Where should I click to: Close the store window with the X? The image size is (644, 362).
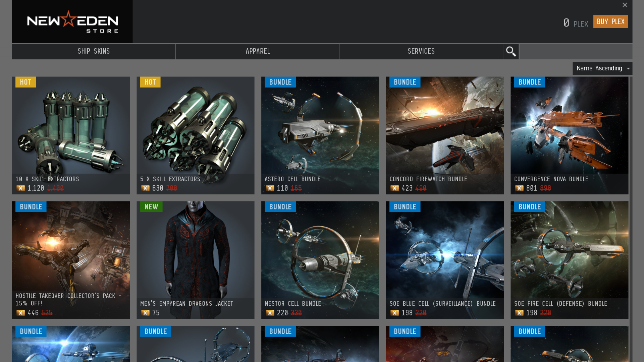625,5
